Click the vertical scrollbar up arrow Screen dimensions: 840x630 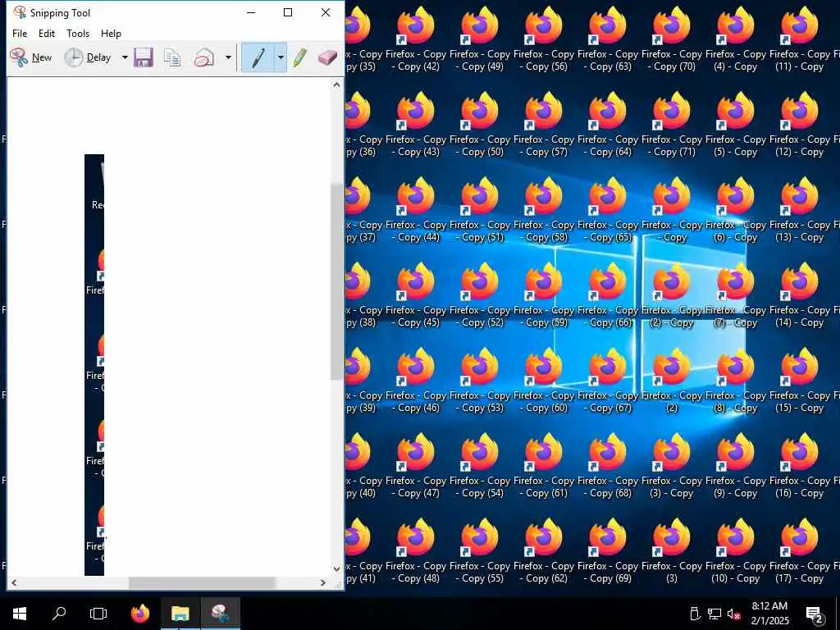(x=336, y=84)
